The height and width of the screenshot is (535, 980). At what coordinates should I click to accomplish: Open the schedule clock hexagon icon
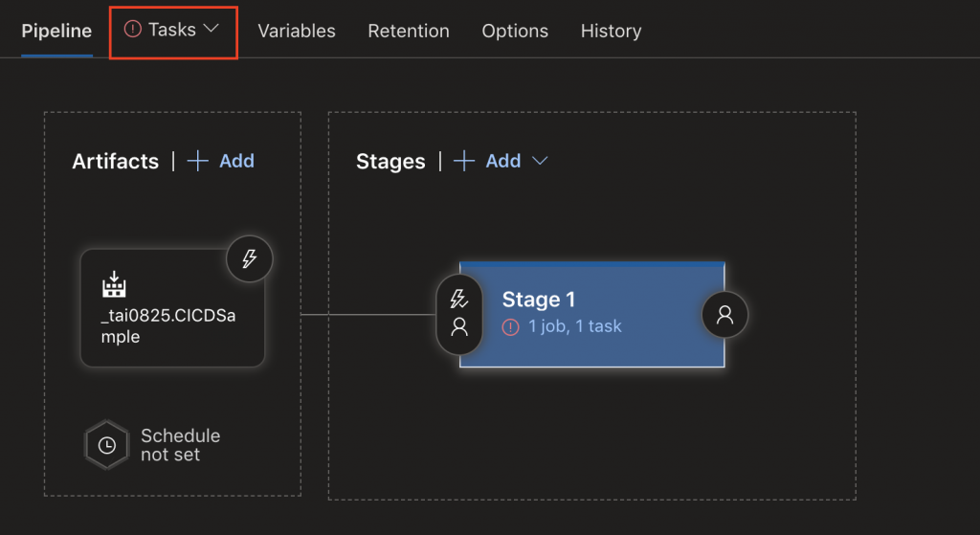click(107, 445)
